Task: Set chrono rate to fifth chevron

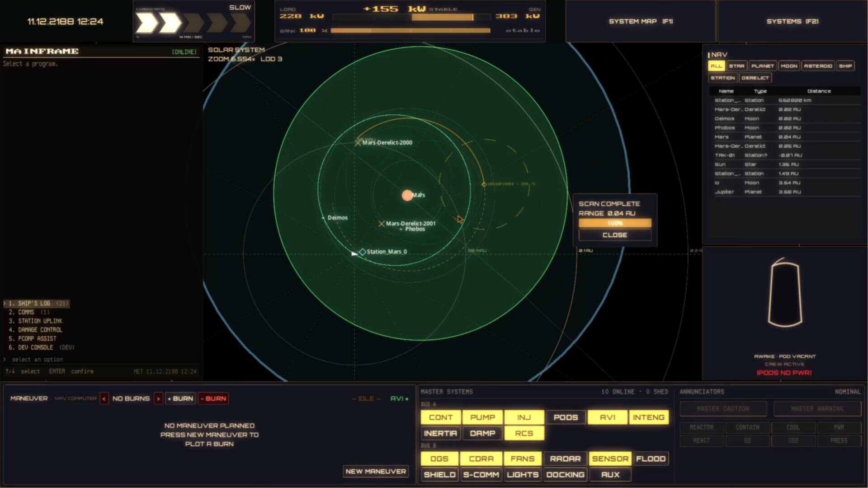Action: coord(241,23)
